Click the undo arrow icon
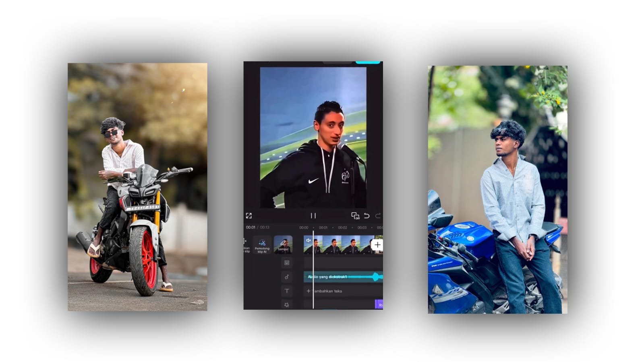 click(367, 216)
